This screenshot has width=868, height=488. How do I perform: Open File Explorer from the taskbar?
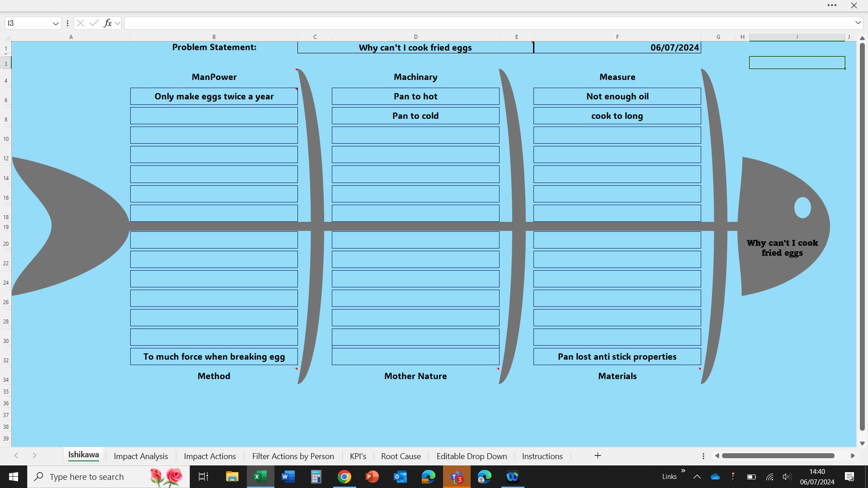[x=232, y=476]
